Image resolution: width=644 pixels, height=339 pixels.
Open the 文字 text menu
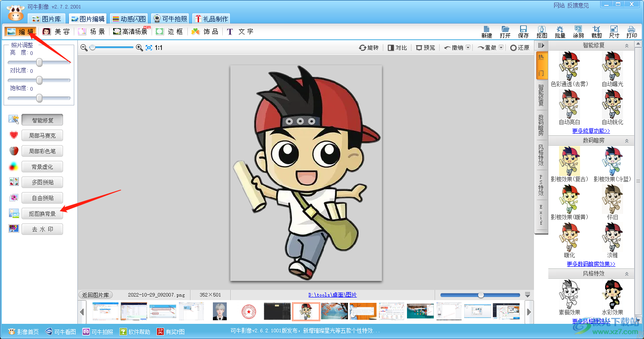[240, 32]
